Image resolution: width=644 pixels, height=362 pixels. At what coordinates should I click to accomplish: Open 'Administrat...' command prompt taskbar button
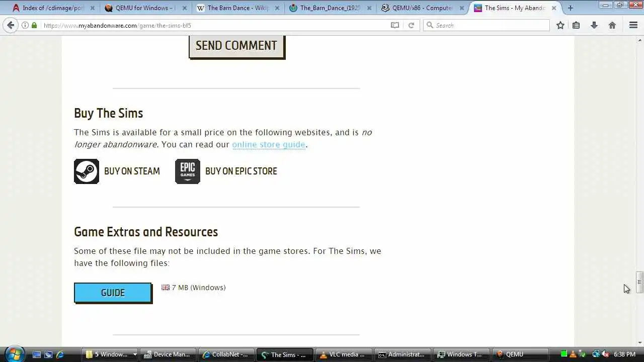click(401, 354)
